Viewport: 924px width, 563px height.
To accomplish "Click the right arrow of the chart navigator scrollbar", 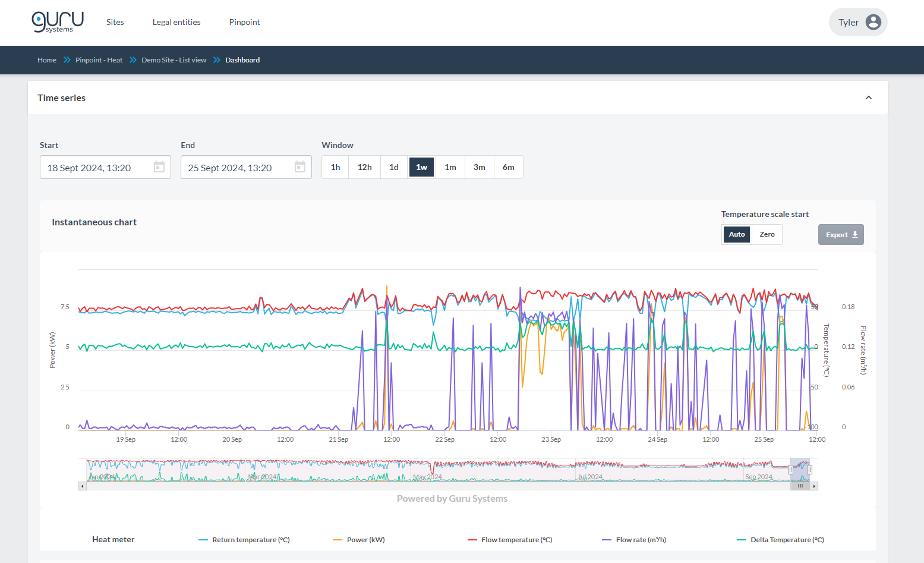I will [814, 486].
